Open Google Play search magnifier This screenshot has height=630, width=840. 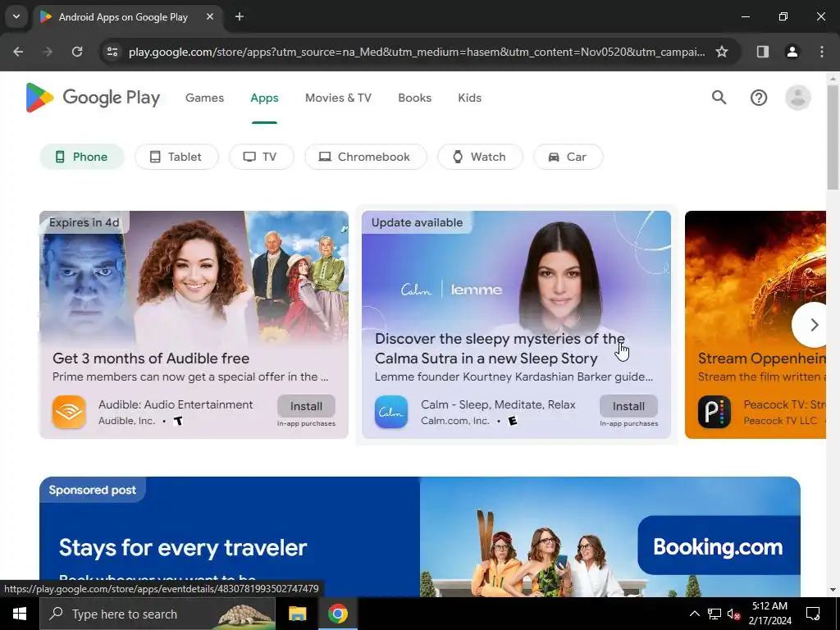click(x=719, y=98)
